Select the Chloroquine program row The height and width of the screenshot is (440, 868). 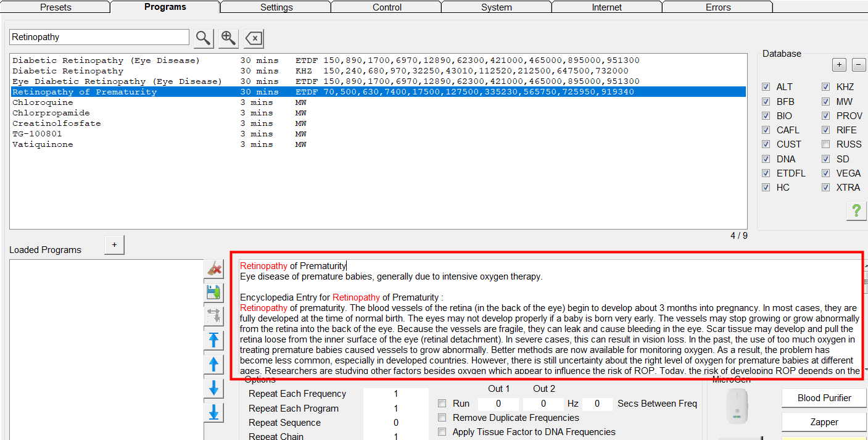378,102
